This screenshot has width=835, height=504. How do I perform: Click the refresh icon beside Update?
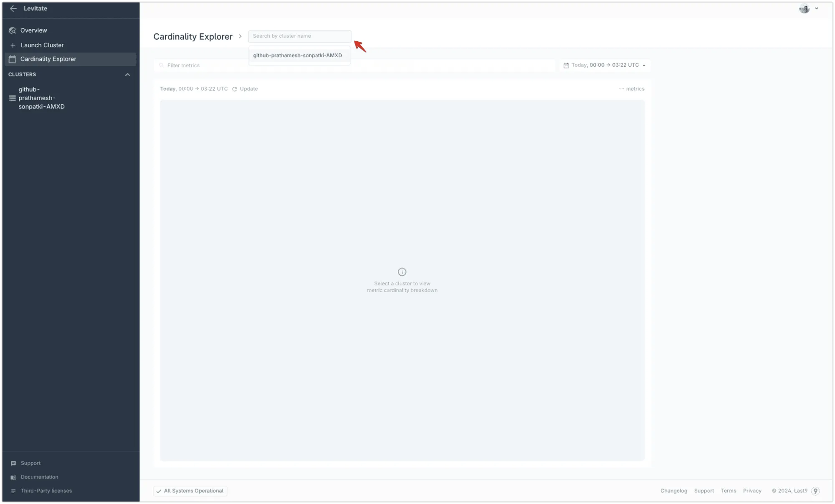click(x=235, y=89)
